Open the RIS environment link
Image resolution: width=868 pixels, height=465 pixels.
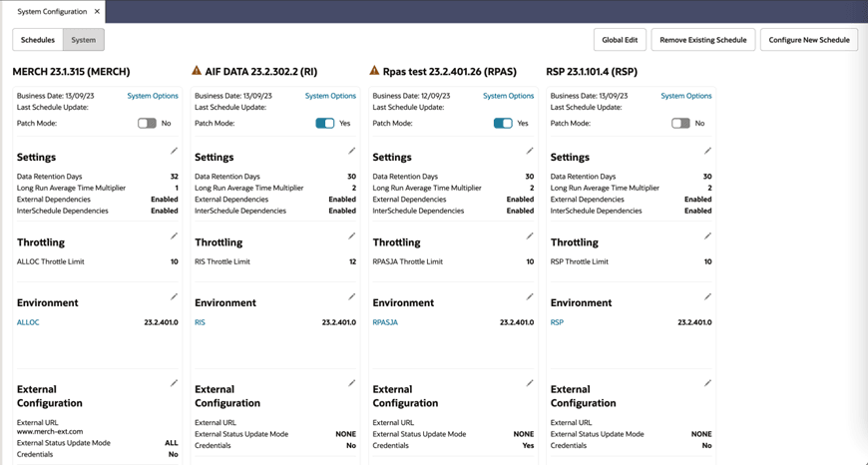coord(200,322)
